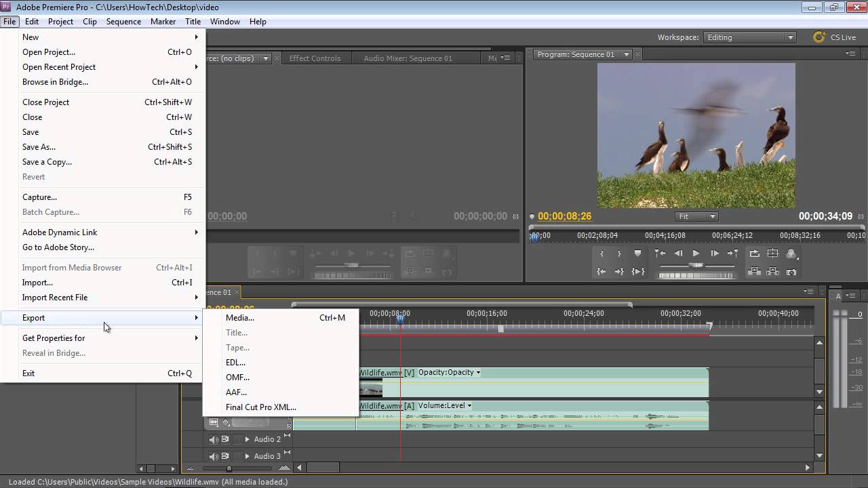The image size is (868, 488).
Task: Mute the Audio 2 track speaker
Action: coord(214,439)
